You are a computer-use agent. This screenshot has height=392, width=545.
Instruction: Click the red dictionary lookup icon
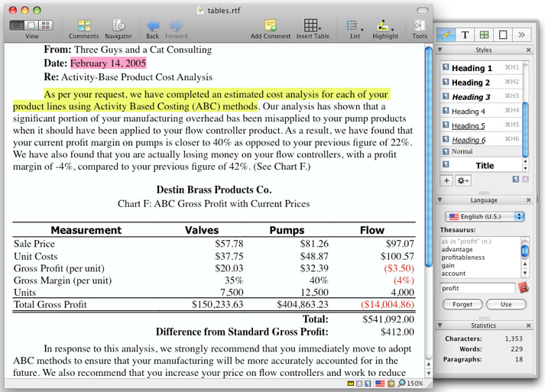[524, 288]
